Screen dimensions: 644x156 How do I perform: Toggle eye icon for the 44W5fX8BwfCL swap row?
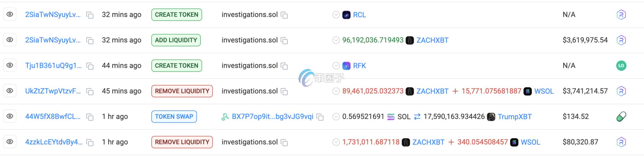click(10, 116)
